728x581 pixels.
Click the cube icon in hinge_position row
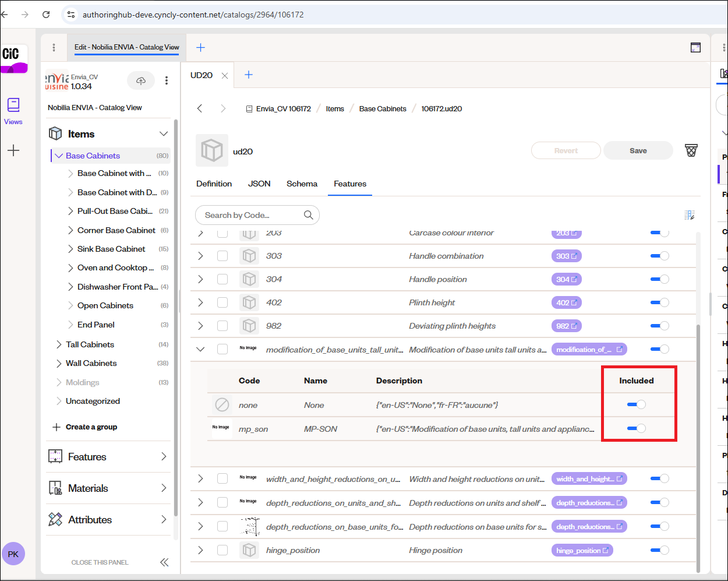[249, 550]
